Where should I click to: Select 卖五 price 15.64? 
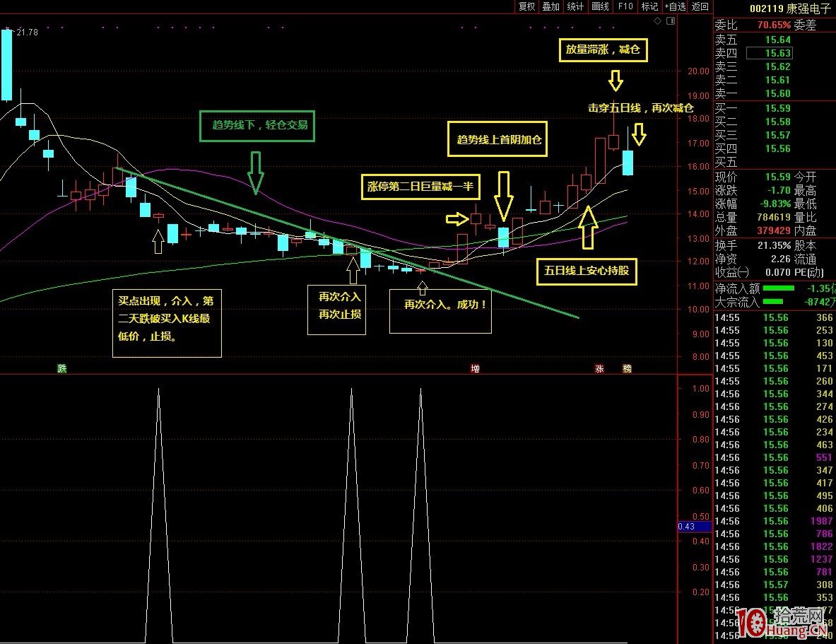point(778,40)
